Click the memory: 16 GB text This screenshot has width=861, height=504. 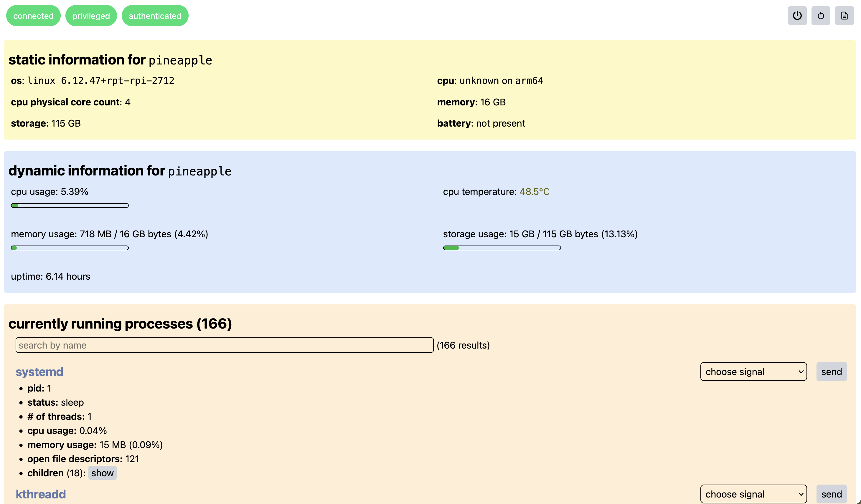471,102
